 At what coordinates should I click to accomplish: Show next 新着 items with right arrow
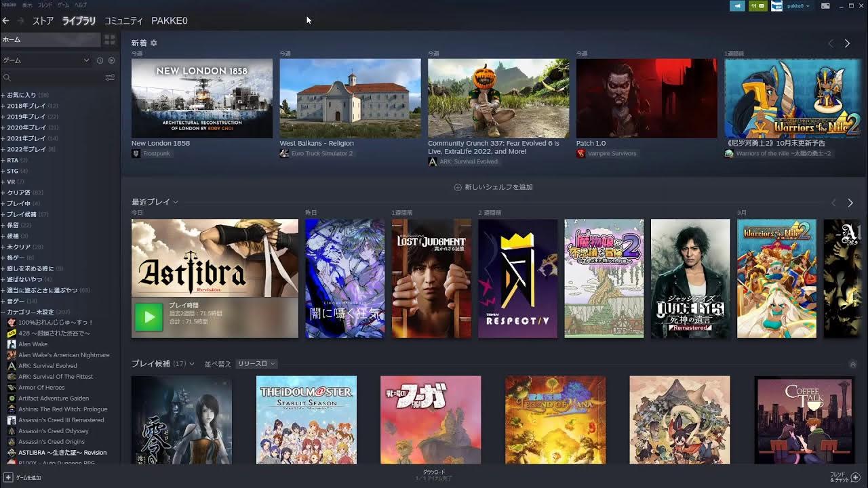(847, 43)
